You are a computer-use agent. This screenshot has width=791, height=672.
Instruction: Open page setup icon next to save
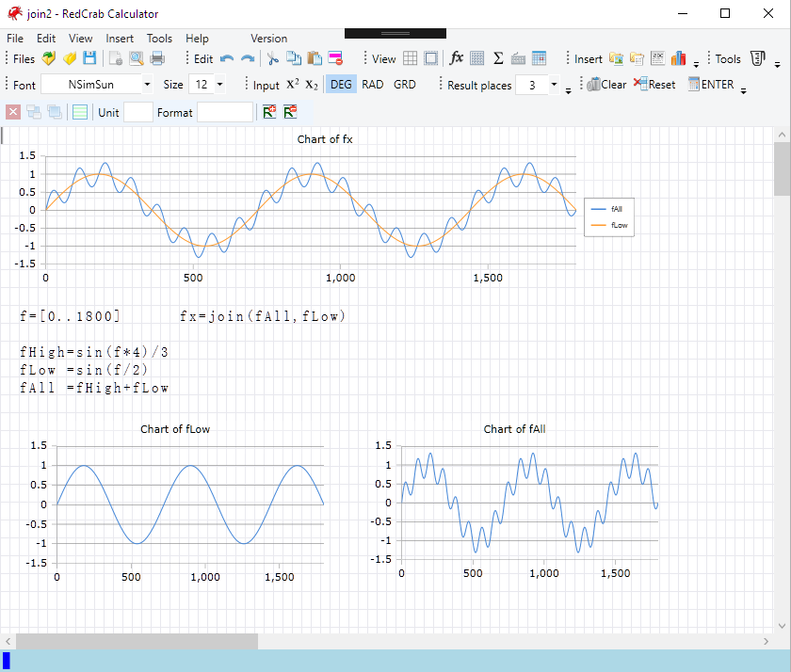pyautogui.click(x=116, y=58)
